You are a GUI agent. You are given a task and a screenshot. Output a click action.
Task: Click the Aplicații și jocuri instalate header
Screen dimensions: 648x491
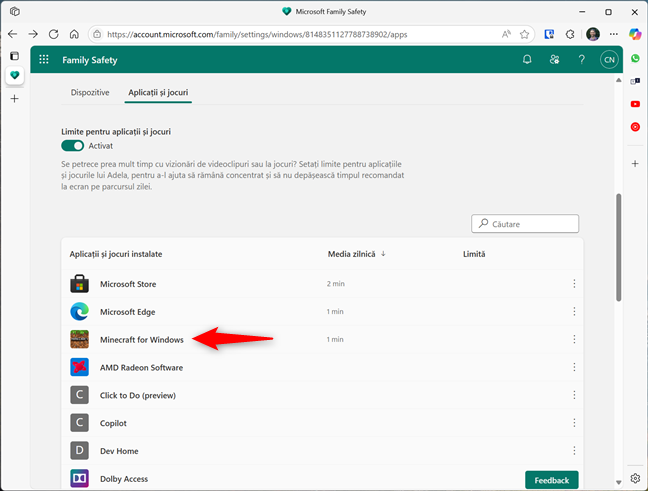[x=116, y=254]
